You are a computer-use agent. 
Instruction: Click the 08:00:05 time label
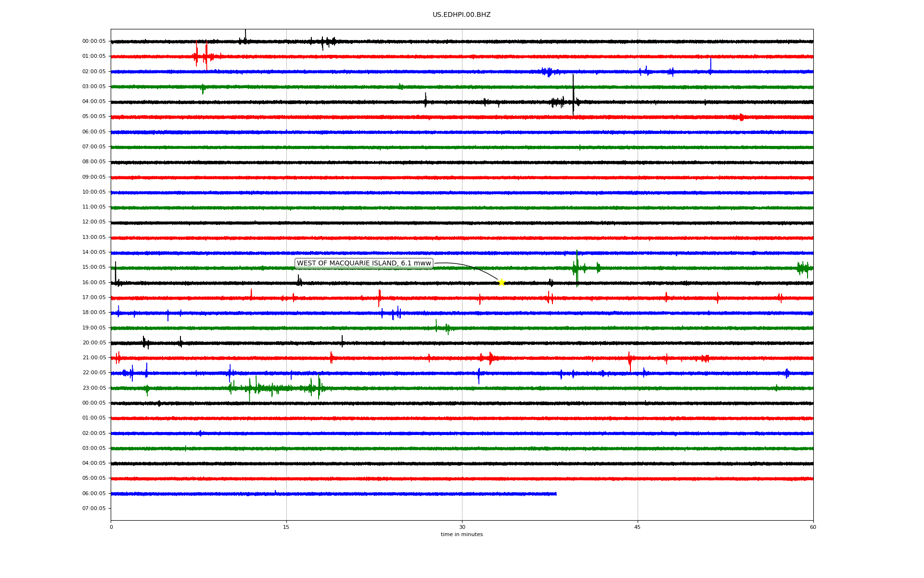click(94, 162)
